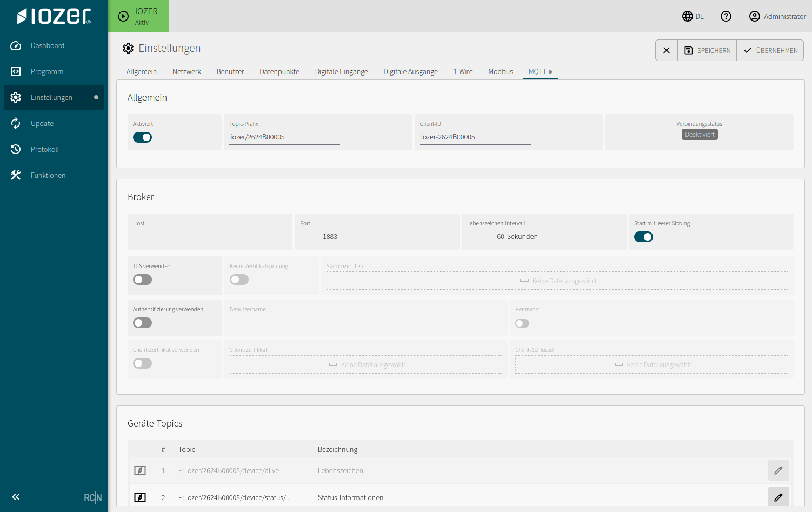The height and width of the screenshot is (512, 812).
Task: Click the Einstellungen gear icon in sidebar
Action: tap(16, 97)
